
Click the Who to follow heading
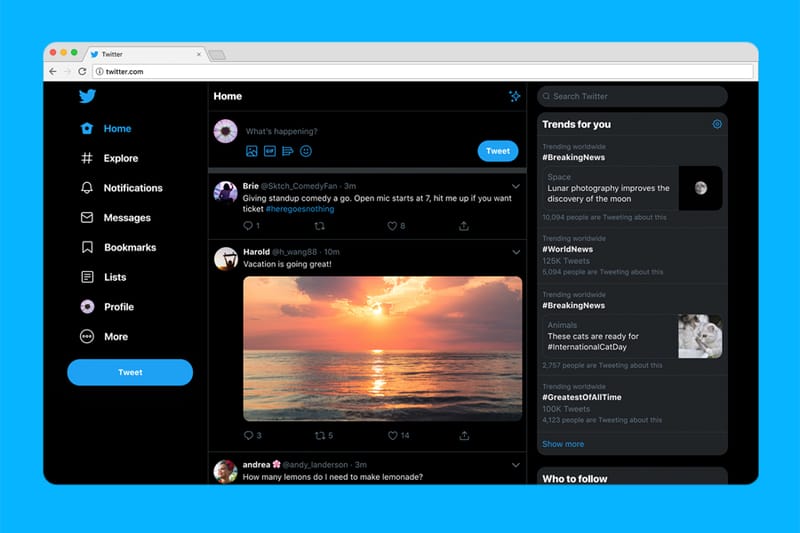tap(574, 478)
